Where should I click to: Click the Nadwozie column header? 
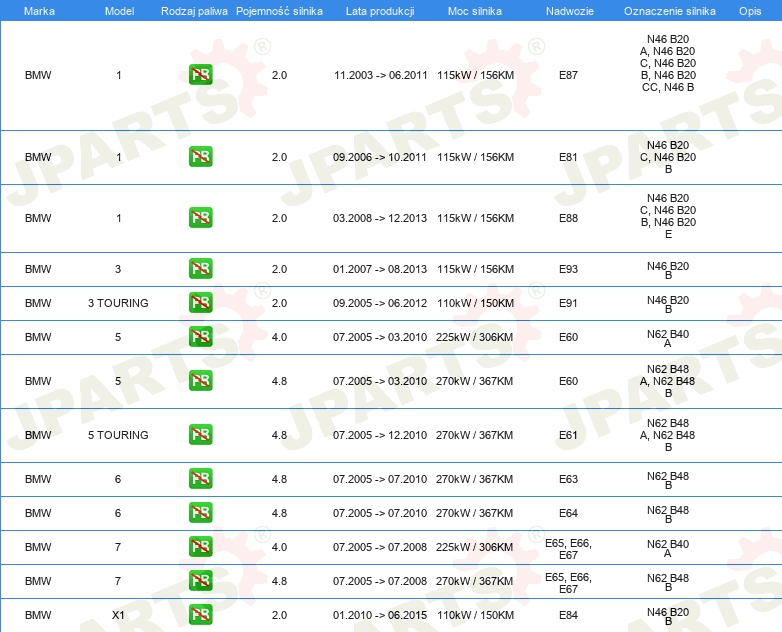(570, 11)
